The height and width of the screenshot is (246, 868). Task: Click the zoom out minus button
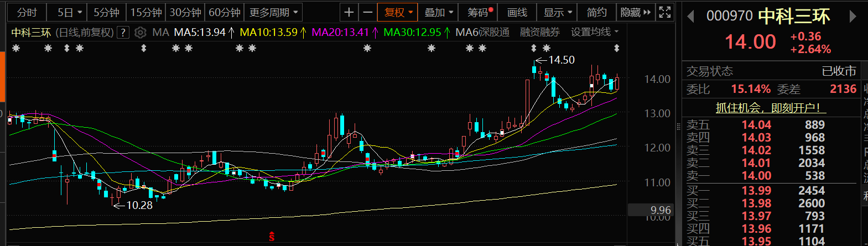click(x=367, y=12)
